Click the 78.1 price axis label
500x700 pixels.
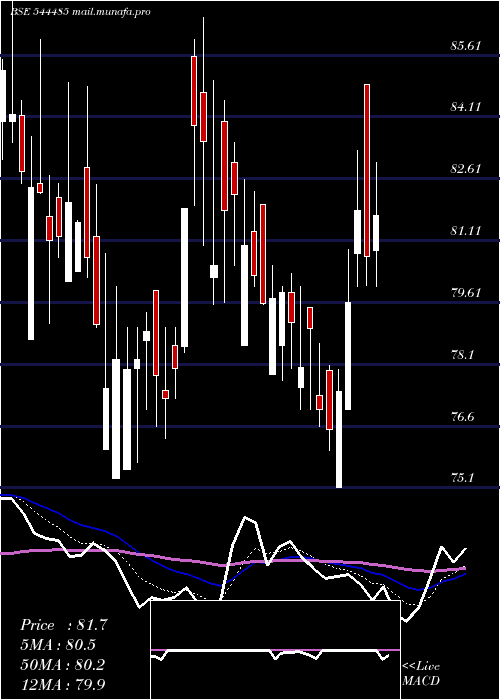tap(462, 355)
